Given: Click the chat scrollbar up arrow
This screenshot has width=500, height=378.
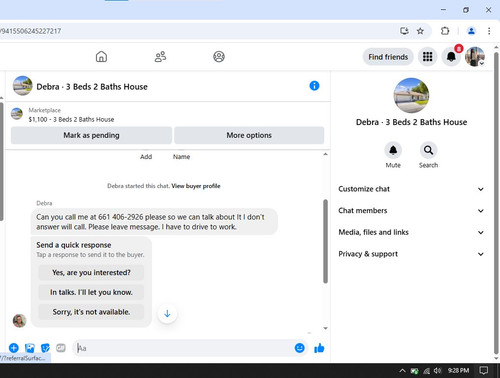Looking at the screenshot, I should [325, 154].
